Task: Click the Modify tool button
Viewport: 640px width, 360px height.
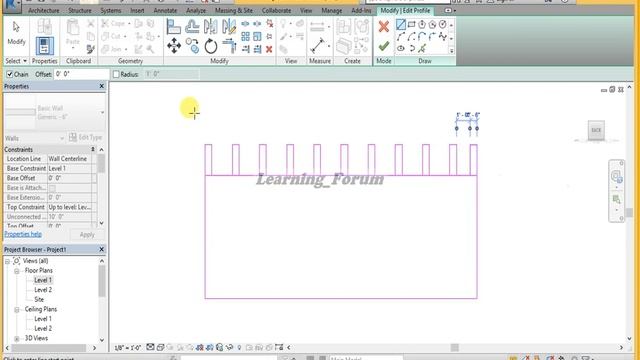Action: [x=16, y=33]
